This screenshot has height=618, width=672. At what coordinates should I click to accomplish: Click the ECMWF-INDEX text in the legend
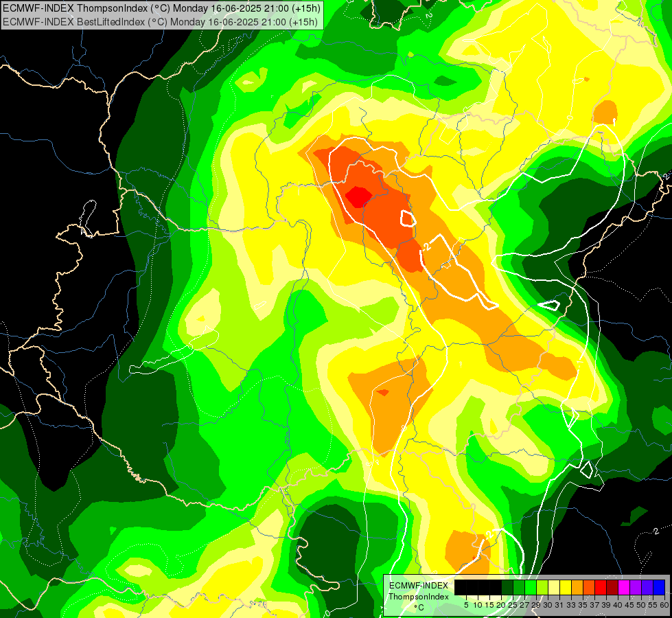click(x=419, y=586)
